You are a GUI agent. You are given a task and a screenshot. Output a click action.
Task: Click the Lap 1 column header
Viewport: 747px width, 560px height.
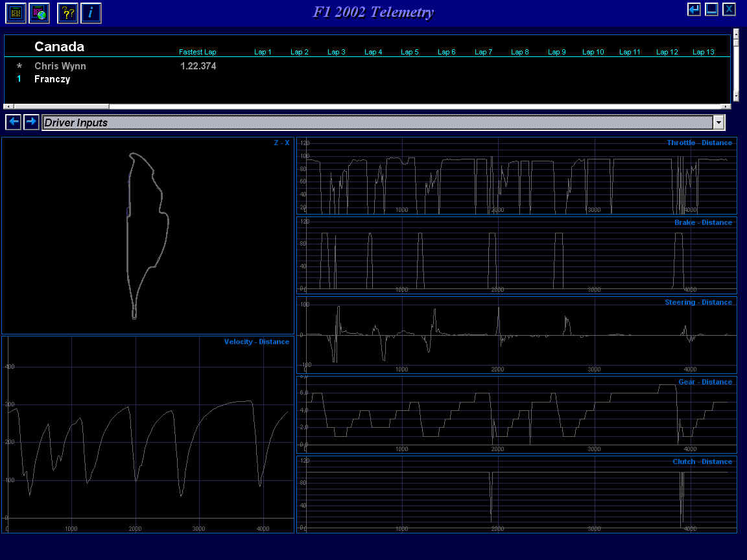[263, 52]
